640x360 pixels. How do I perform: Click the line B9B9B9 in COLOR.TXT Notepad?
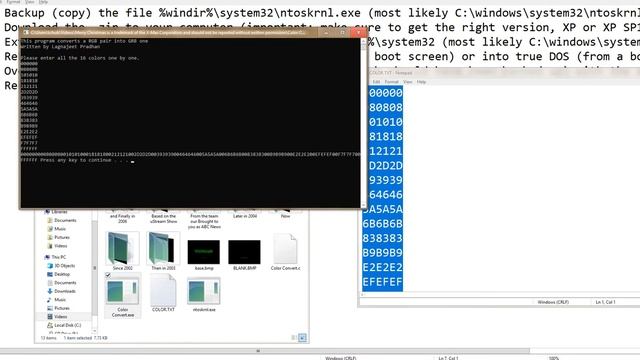tap(382, 253)
